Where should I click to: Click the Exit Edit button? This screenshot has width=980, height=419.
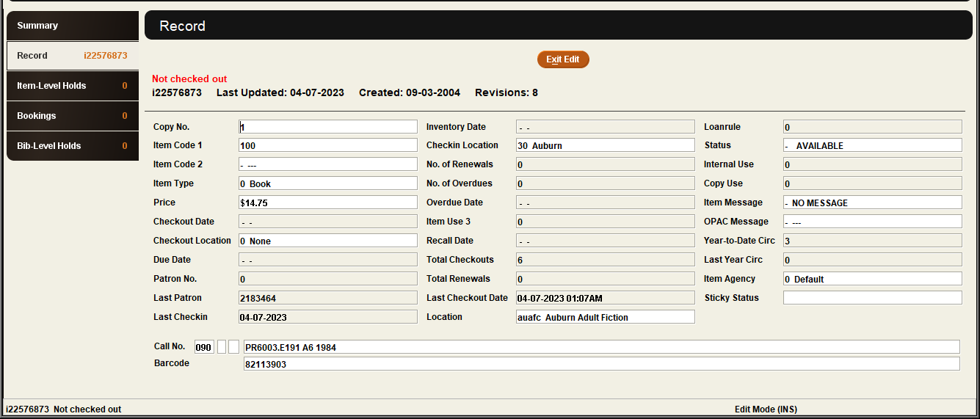(x=563, y=59)
